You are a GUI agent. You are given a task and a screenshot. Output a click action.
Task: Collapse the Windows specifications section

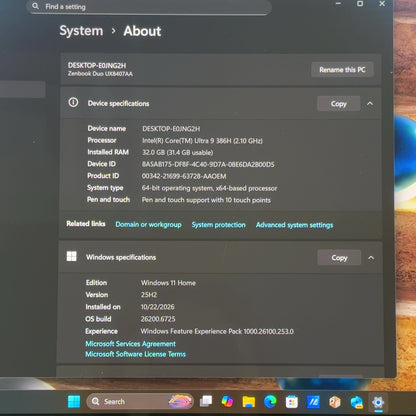pyautogui.click(x=371, y=258)
